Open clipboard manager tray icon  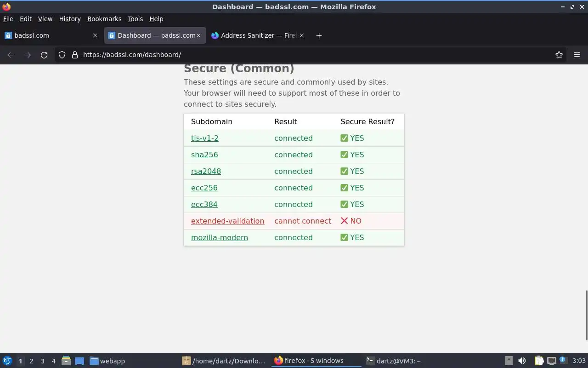[x=539, y=361]
